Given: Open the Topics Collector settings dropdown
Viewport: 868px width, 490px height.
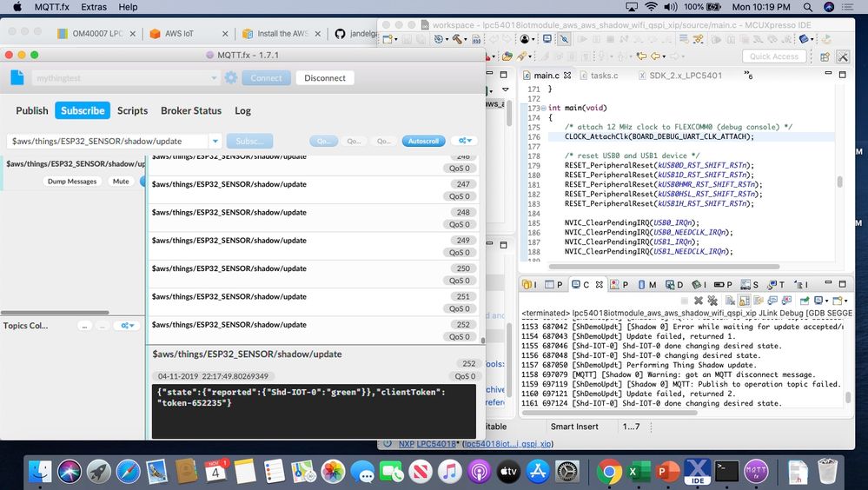Looking at the screenshot, I should pos(128,326).
